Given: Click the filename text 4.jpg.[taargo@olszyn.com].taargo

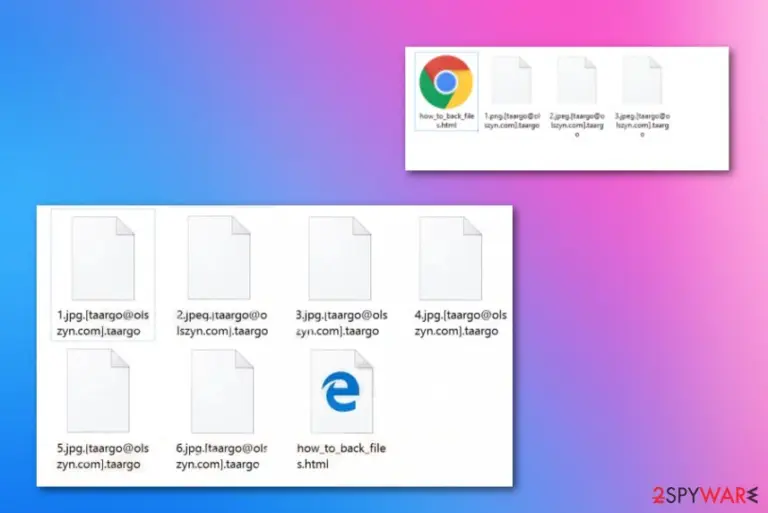Looking at the screenshot, I should [x=460, y=323].
